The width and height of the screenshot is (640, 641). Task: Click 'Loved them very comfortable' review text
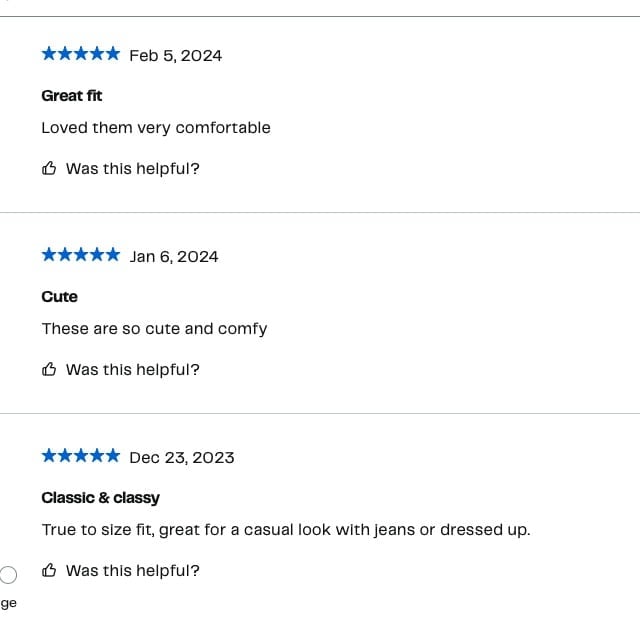pyautogui.click(x=156, y=128)
